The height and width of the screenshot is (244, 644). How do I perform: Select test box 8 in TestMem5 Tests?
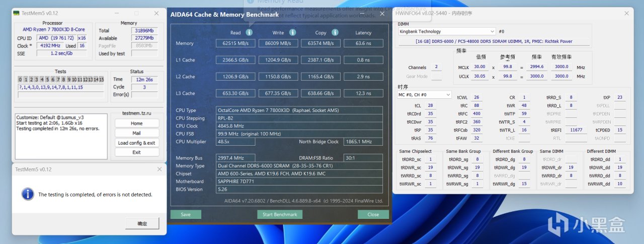pos(63,80)
